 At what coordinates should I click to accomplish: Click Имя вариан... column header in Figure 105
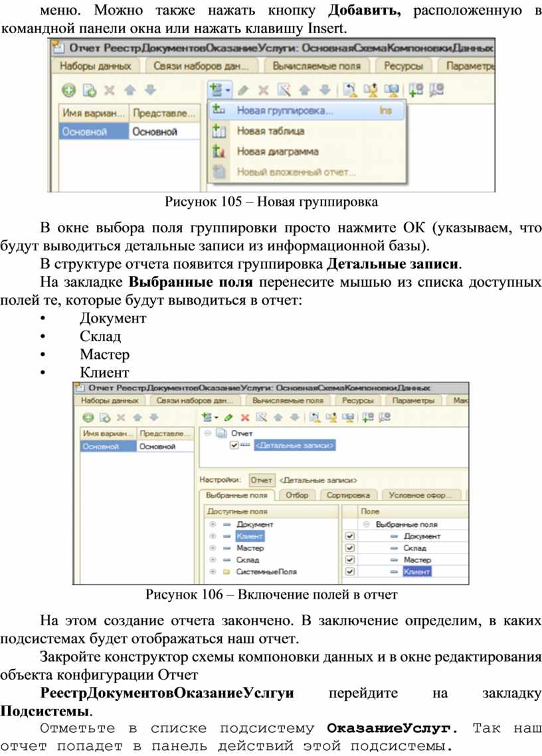94,113
